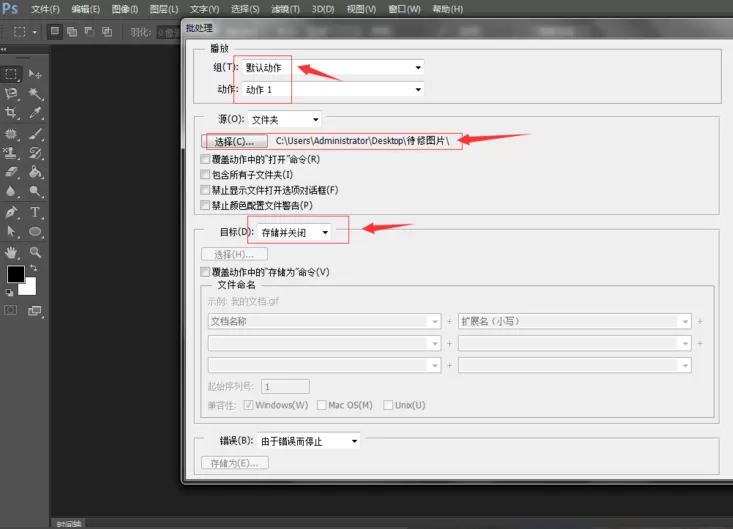Collapse the toolbox with double-arrow icon
The image size is (733, 529).
[4, 49]
